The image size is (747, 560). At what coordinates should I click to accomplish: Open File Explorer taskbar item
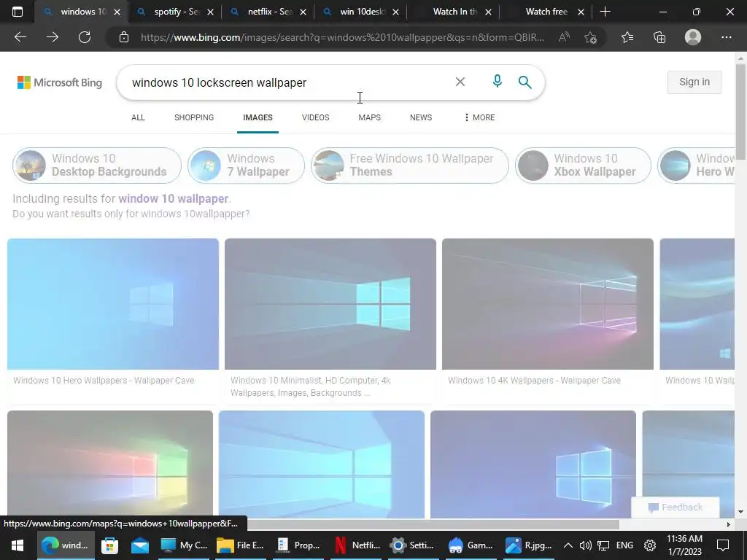[x=239, y=545]
